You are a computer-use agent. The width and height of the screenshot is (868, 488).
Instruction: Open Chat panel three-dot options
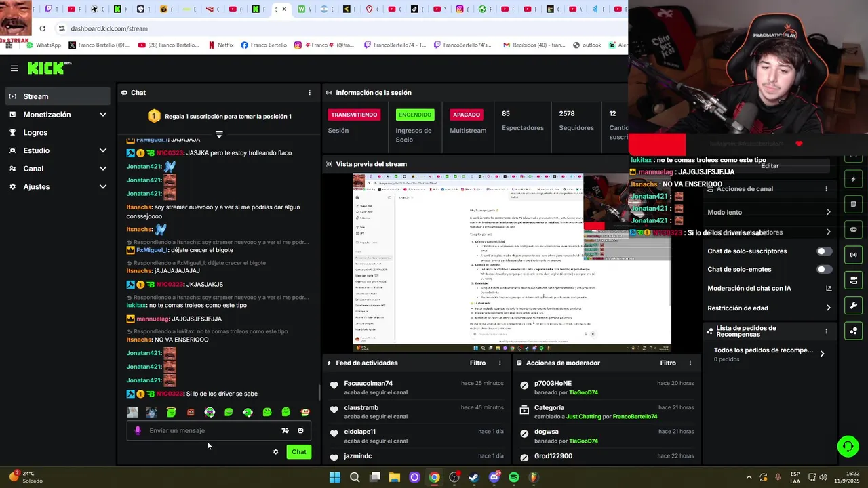310,93
